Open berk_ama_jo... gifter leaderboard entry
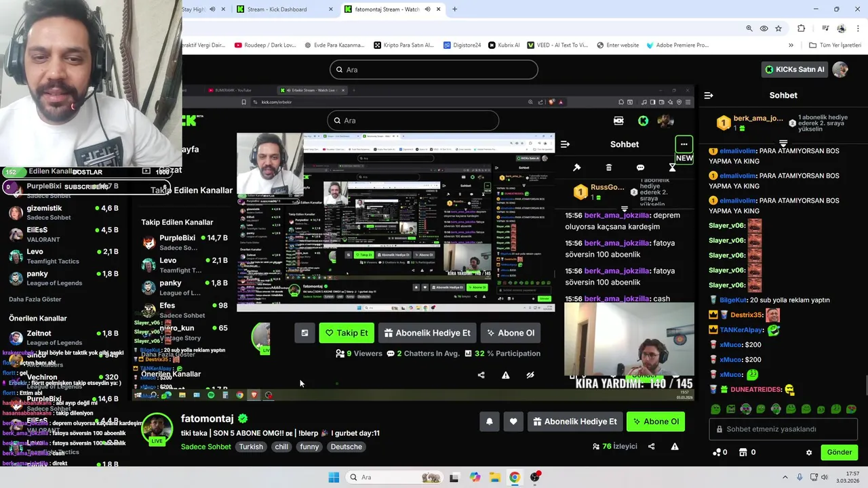This screenshot has height=488, width=868. pyautogui.click(x=751, y=123)
